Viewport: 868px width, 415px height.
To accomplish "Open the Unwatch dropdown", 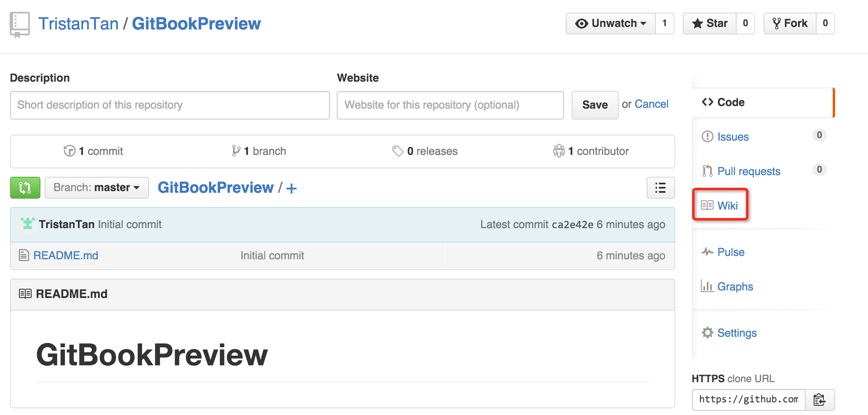I will pos(611,24).
